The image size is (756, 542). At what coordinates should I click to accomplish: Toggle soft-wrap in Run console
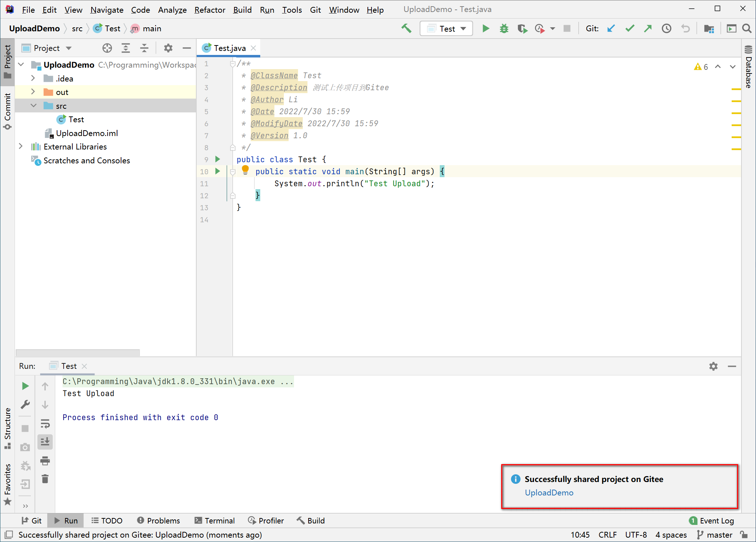[x=45, y=423]
